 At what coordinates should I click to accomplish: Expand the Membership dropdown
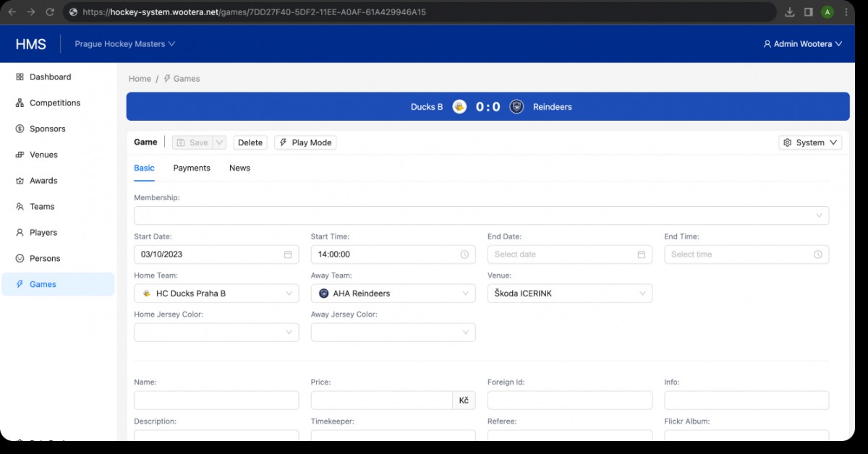(x=481, y=215)
